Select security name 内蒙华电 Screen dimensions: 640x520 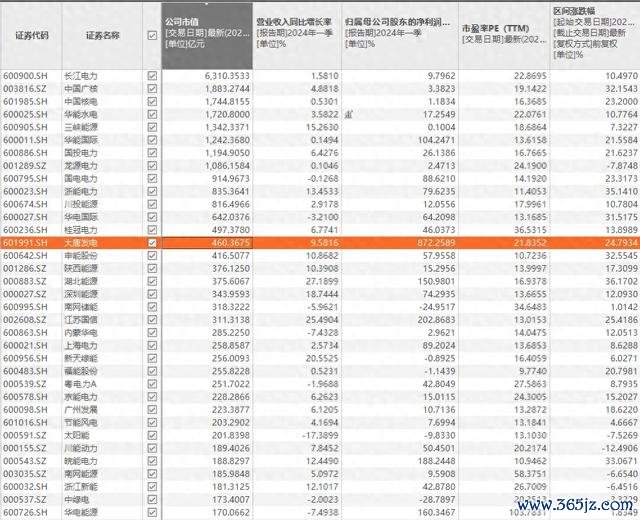[x=81, y=333]
